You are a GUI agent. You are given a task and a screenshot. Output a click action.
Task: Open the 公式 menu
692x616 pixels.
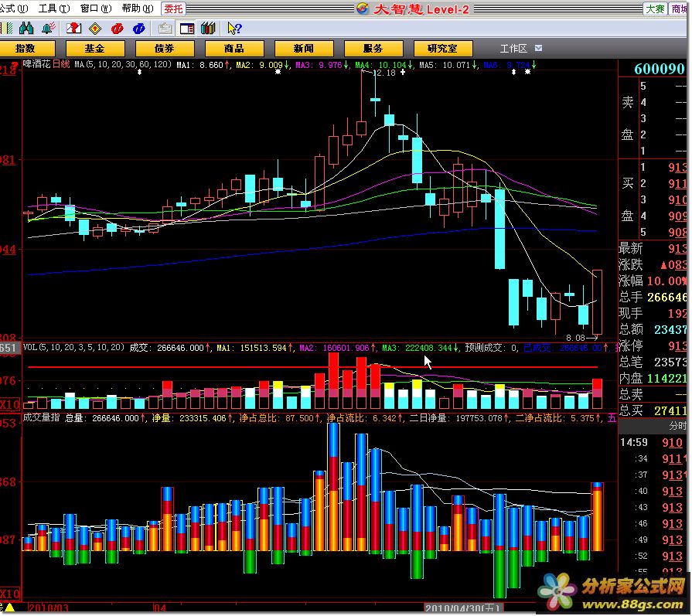[x=13, y=9]
